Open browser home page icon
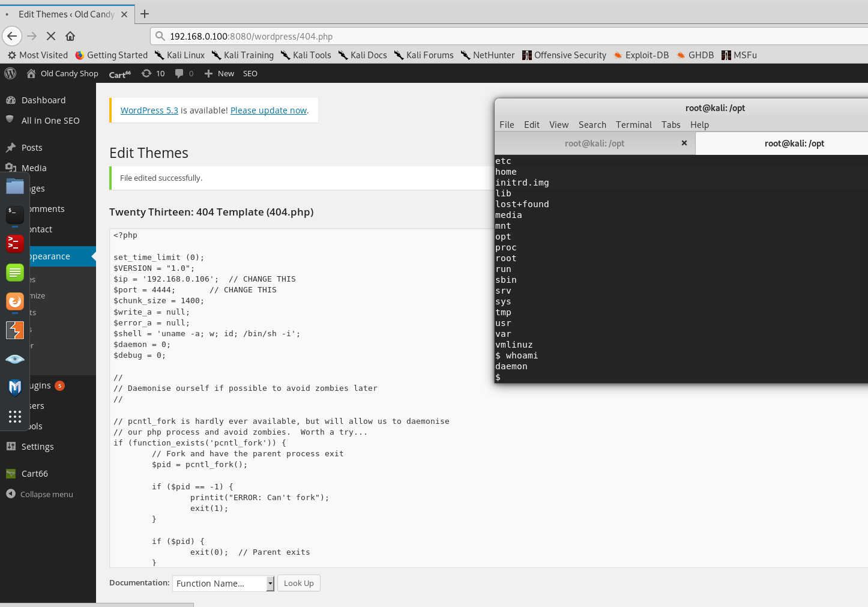 click(x=70, y=36)
